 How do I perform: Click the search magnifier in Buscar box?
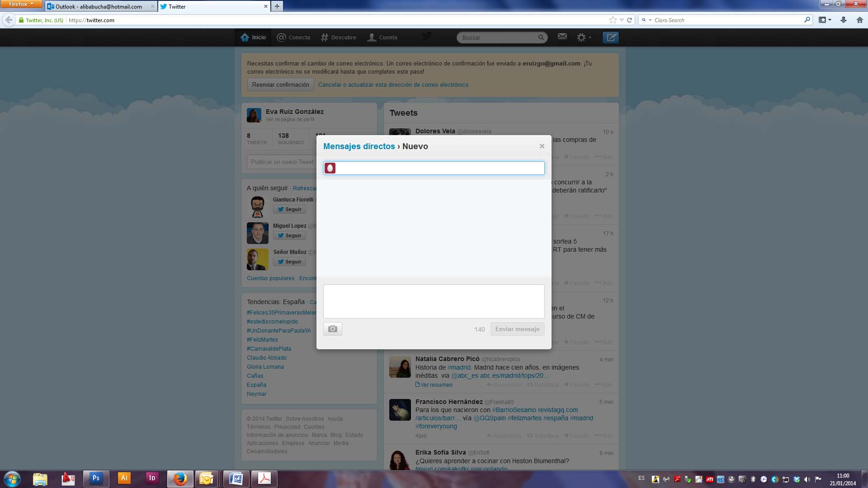tap(541, 38)
